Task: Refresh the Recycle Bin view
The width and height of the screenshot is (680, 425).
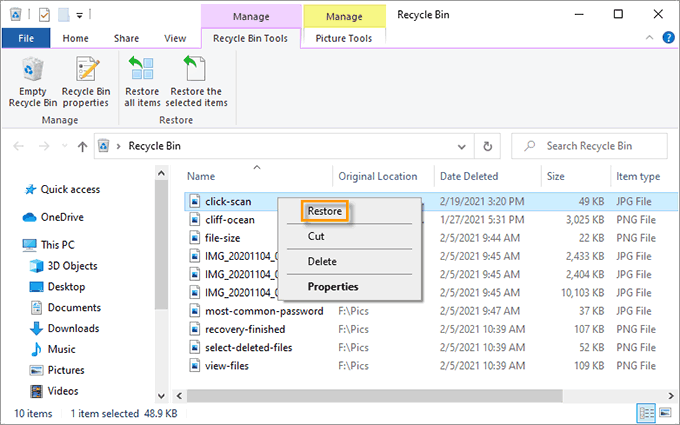Action: click(487, 147)
